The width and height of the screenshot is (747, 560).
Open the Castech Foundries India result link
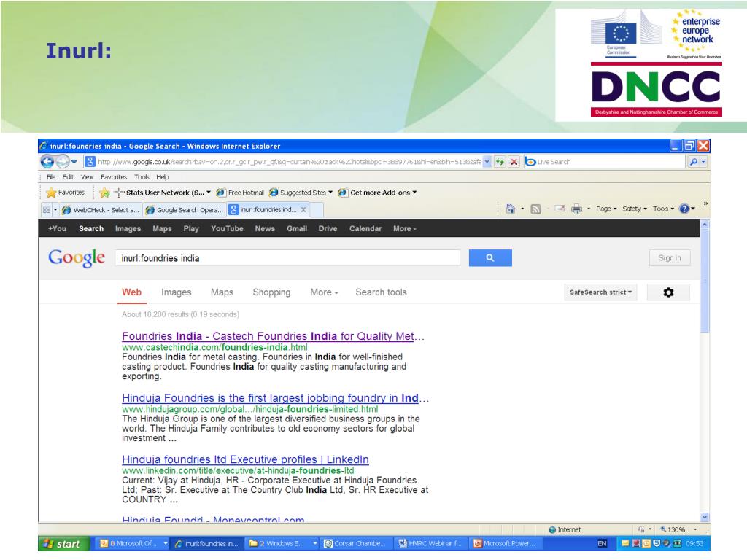[273, 336]
